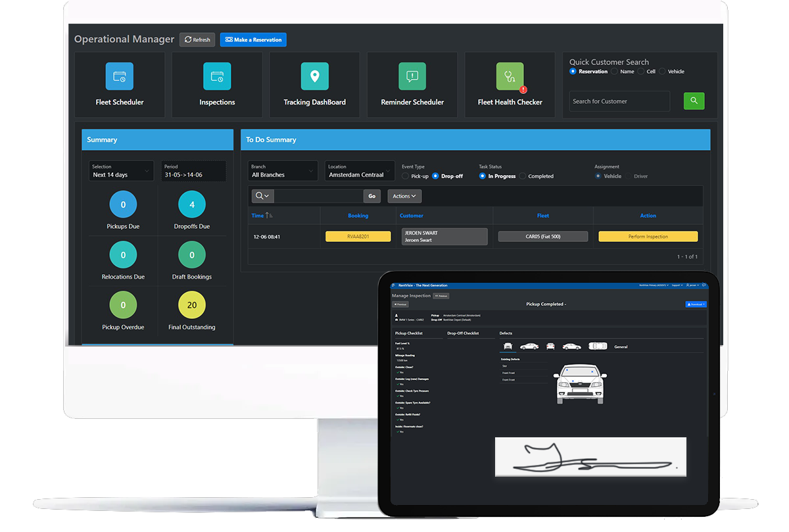Image resolution: width=789 pixels, height=532 pixels.
Task: Open the Amsterdam Centraal location dropdown
Action: 359,172
